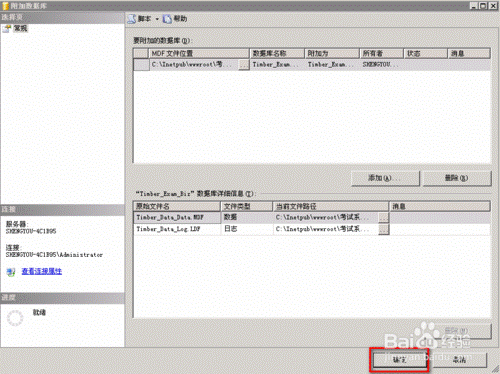Click the 删除(R) button under the database list
The image size is (500, 374).
click(x=457, y=178)
